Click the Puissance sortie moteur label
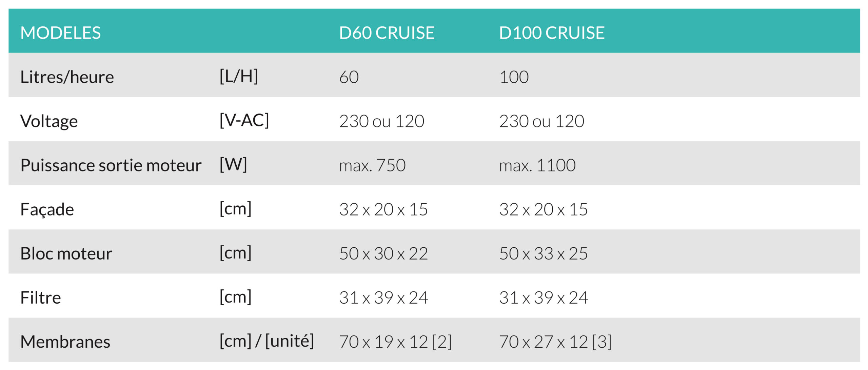868x370 pixels. tap(111, 165)
